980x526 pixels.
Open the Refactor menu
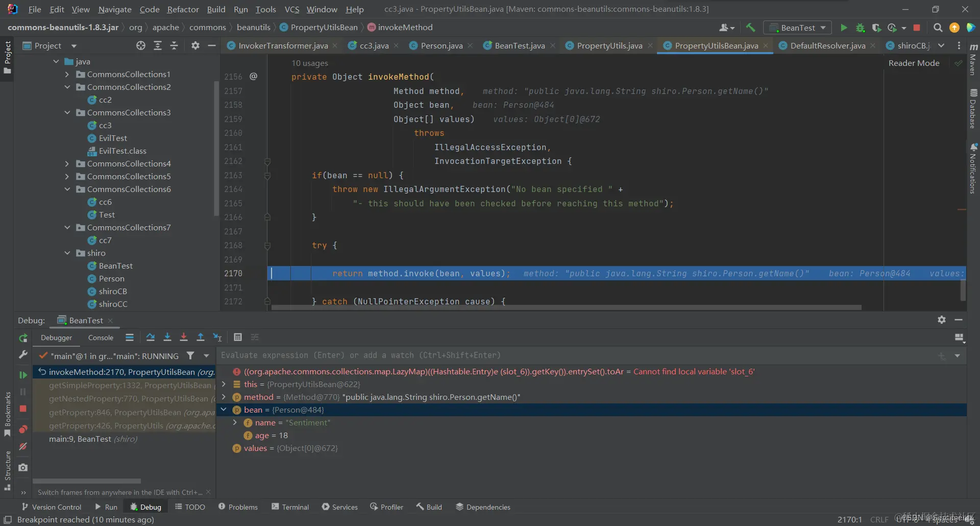tap(183, 9)
